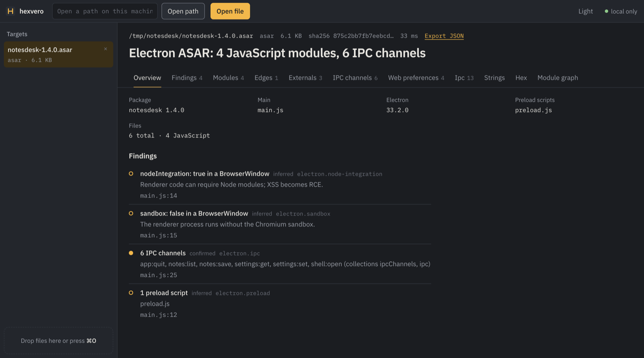The image size is (644, 358).
Task: Open the Module graph tab
Action: [557, 78]
